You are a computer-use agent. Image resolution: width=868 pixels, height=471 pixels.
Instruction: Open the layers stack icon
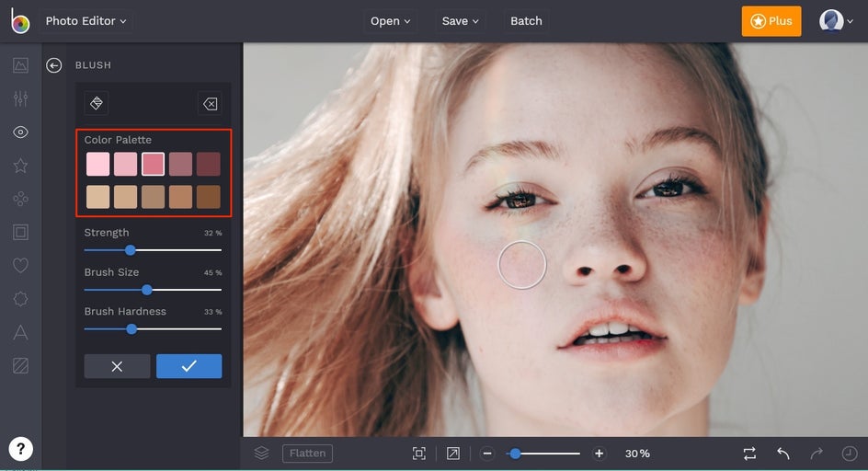pos(261,454)
